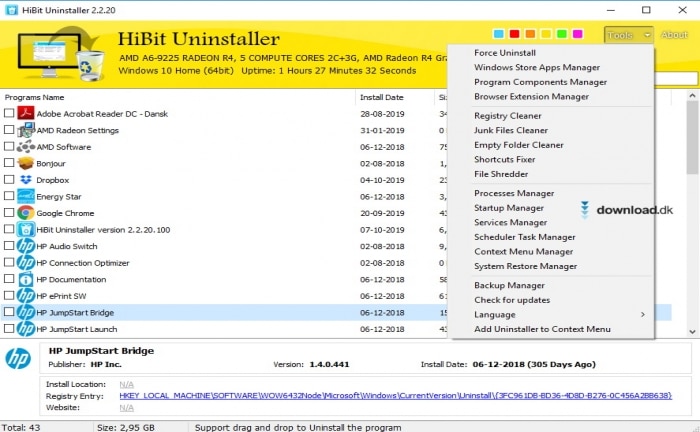This screenshot has width=700, height=432.
Task: Check the Energy Star checkbox
Action: click(9, 196)
